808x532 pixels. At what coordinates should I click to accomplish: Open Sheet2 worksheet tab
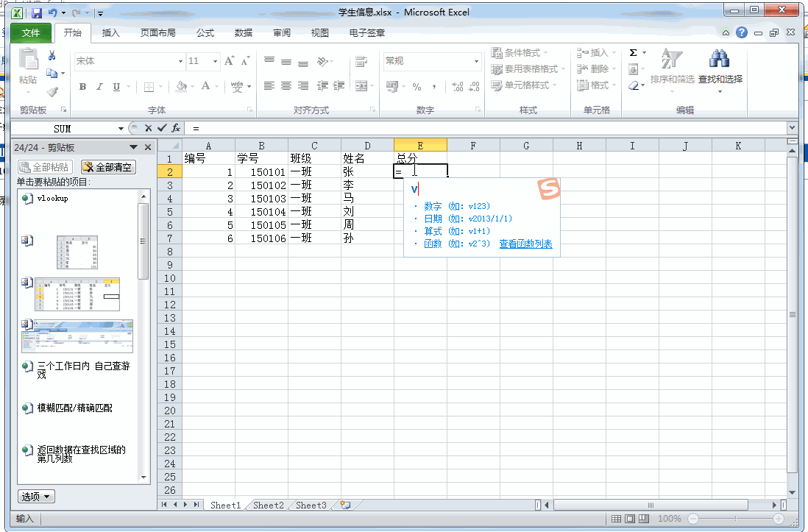[x=269, y=506]
